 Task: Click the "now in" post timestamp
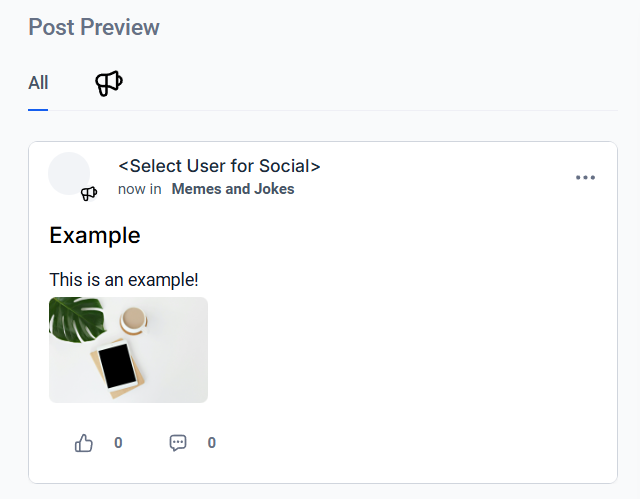[139, 189]
